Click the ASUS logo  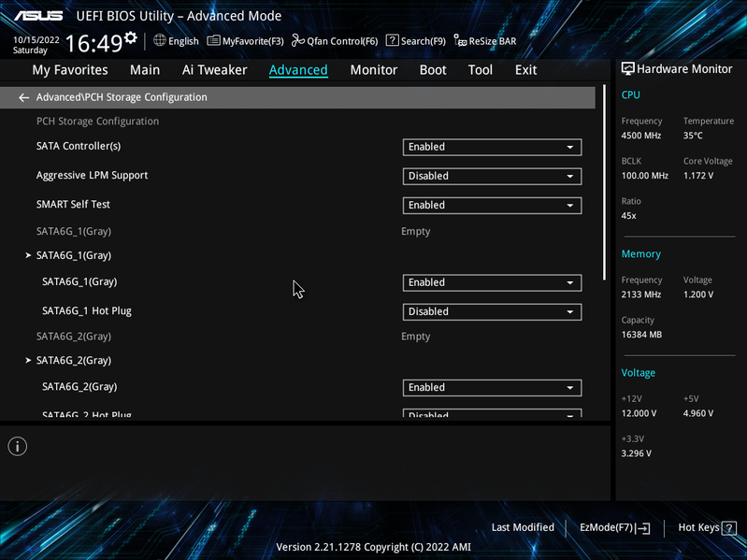click(x=38, y=16)
